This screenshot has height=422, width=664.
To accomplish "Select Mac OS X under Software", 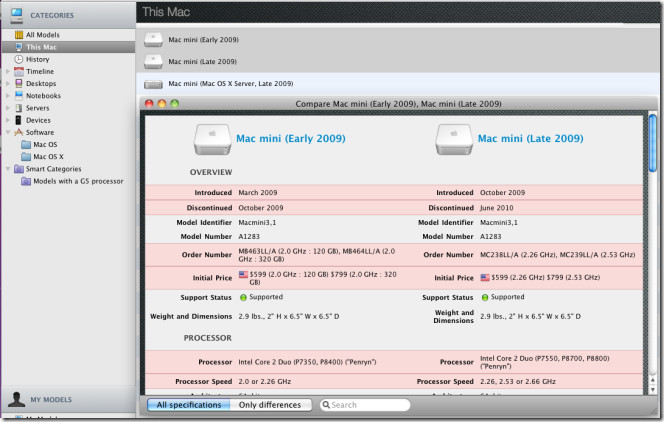I will [48, 157].
